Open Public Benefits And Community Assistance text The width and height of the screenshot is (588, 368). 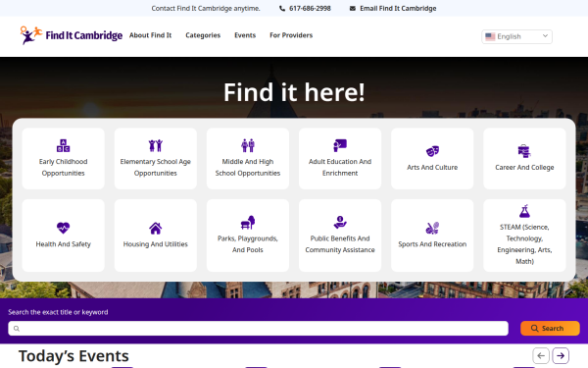click(x=340, y=244)
